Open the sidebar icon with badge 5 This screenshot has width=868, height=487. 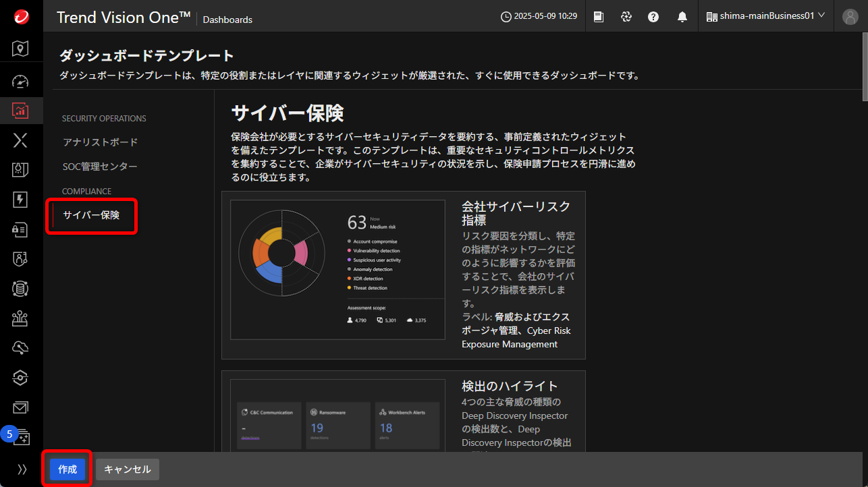coord(21,437)
